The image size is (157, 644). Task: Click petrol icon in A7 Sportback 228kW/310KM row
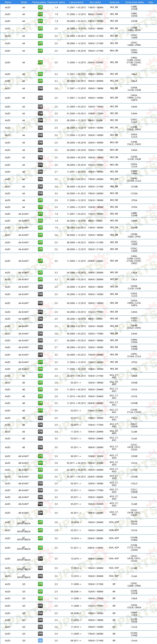click(40, 548)
